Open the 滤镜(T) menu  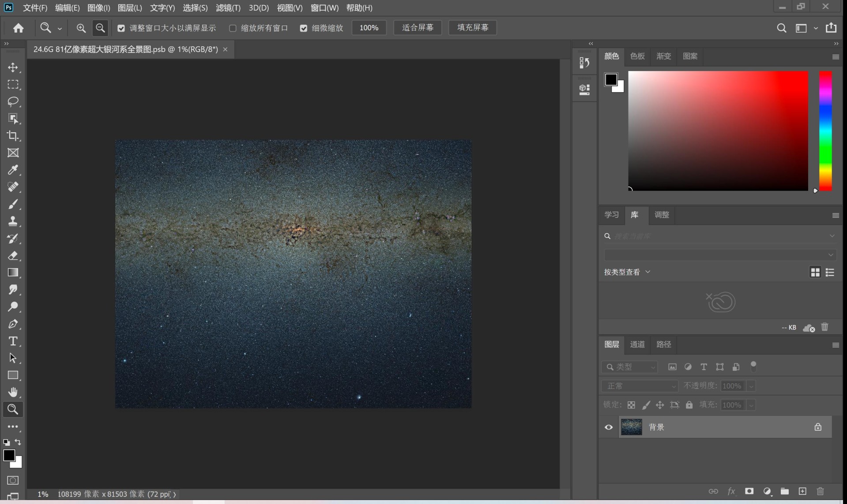(228, 8)
